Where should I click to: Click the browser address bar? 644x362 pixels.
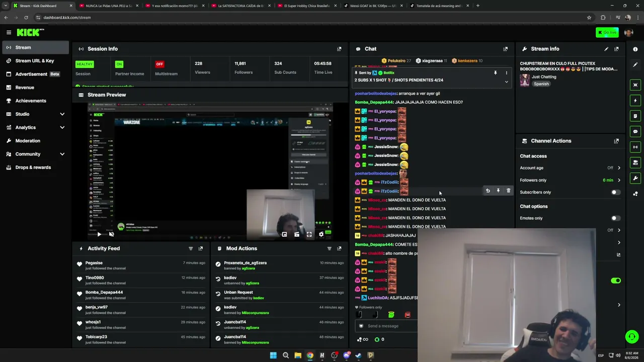pos(312,18)
